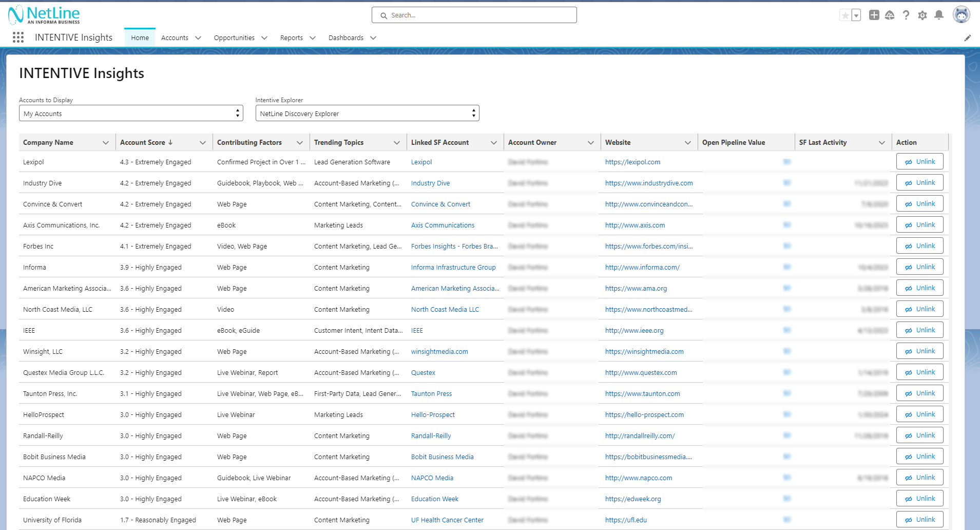This screenshot has height=530, width=980.
Task: Select the Home tab
Action: coord(140,37)
